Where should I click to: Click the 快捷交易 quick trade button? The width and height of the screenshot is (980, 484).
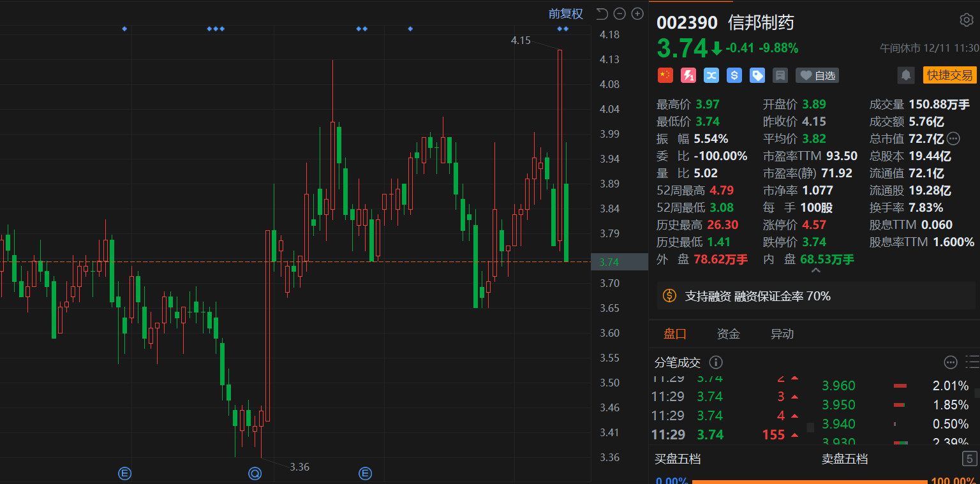click(949, 75)
